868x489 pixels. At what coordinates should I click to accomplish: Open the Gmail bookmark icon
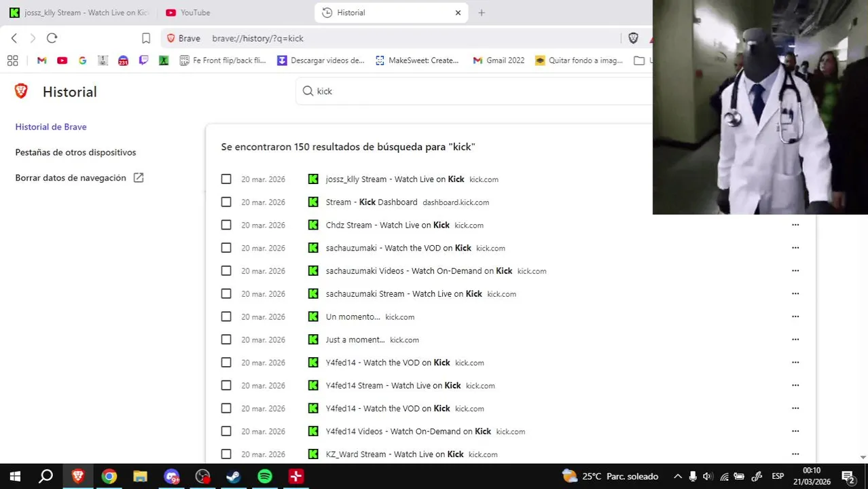point(41,60)
